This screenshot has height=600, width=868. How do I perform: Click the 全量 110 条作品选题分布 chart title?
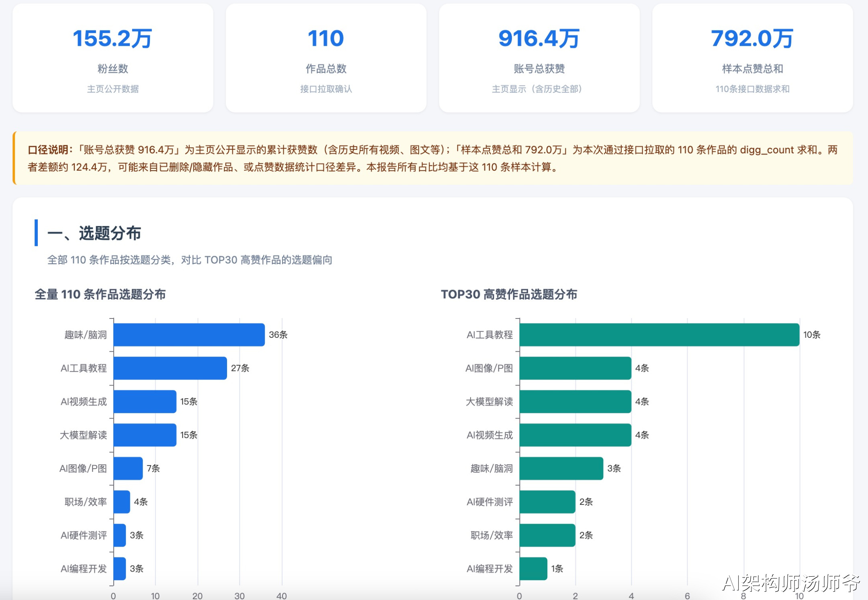click(x=100, y=294)
